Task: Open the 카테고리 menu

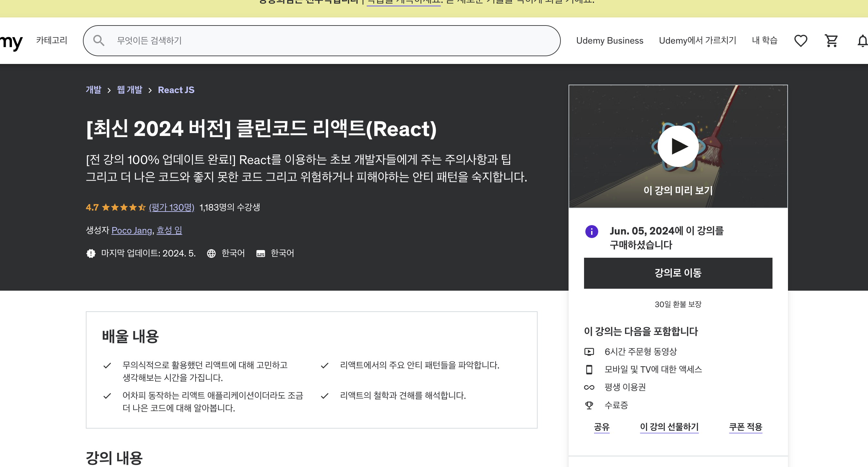Action: [52, 40]
